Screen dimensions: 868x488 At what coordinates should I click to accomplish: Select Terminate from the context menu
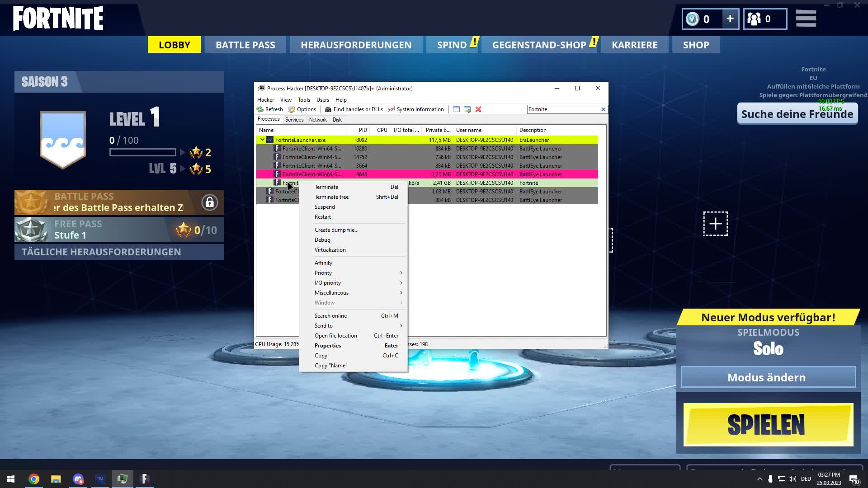pos(326,187)
